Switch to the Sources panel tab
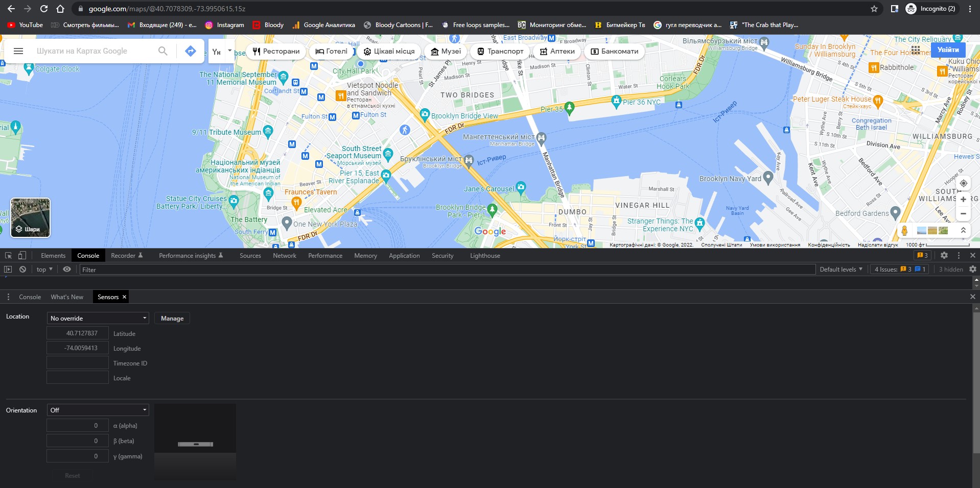980x488 pixels. [x=250, y=255]
